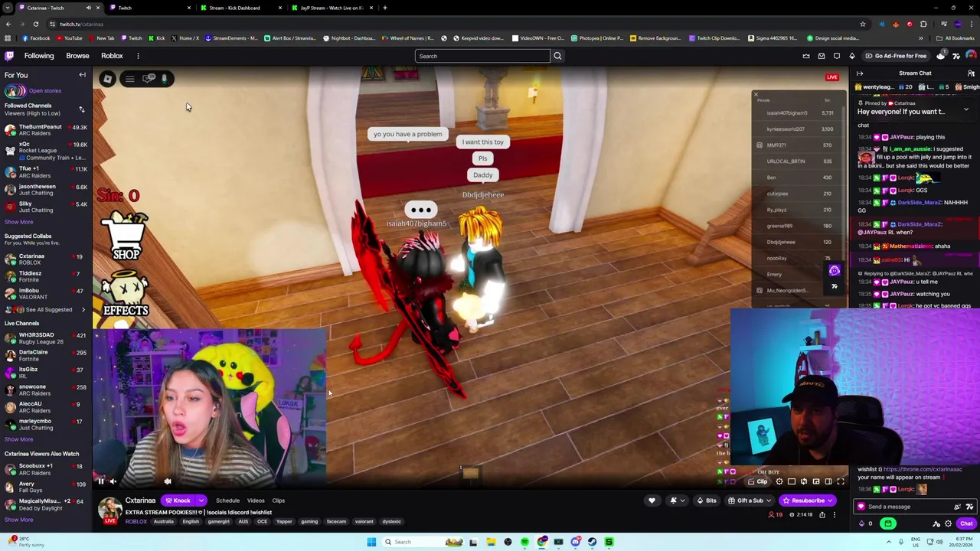The width and height of the screenshot is (980, 551).
Task: Click Go Ad-Free for Free button
Action: point(896,56)
